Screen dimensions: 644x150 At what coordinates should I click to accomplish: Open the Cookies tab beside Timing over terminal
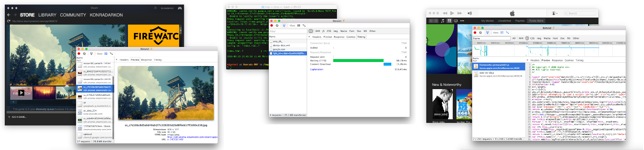[x=351, y=37]
